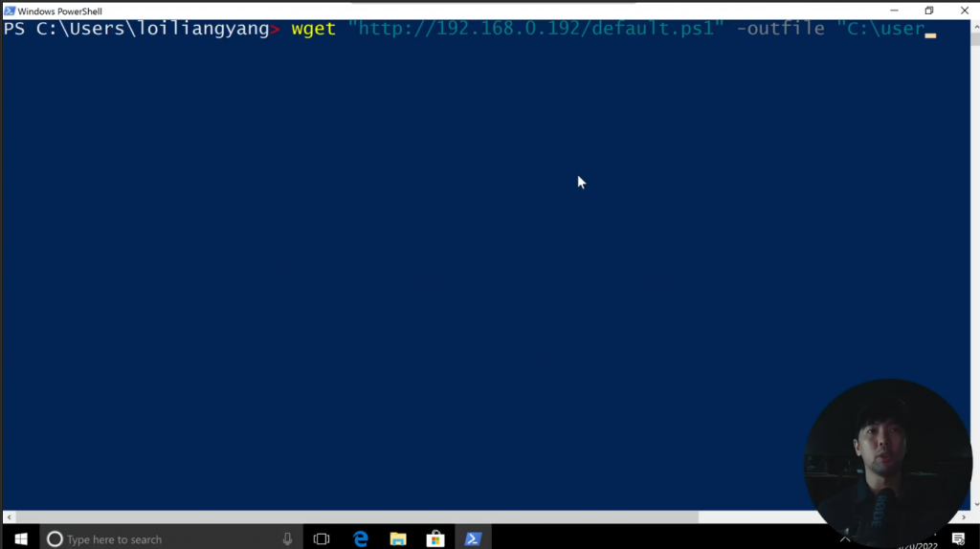The width and height of the screenshot is (980, 549).
Task: Activate the microphone icon in search box
Action: coord(287,539)
